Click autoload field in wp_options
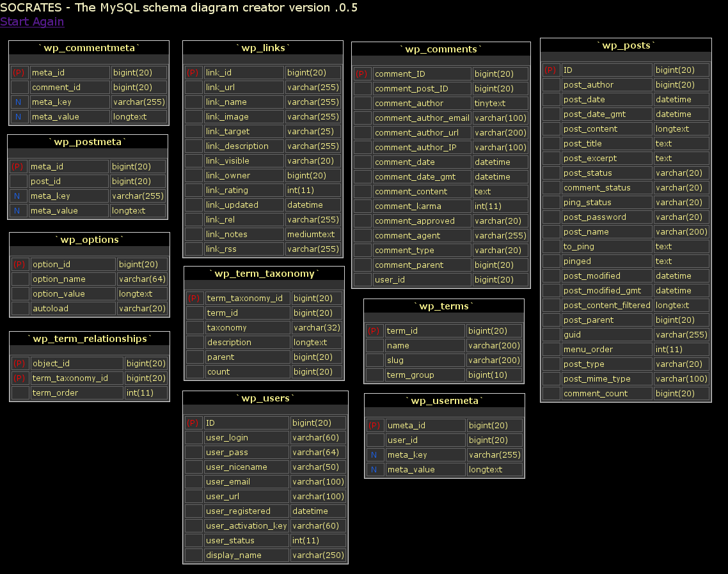 [73, 309]
